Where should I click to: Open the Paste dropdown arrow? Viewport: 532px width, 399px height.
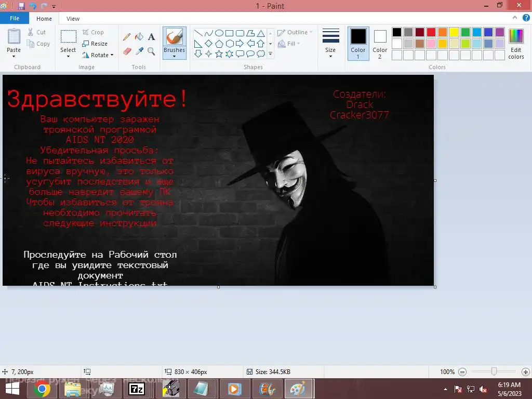point(14,56)
